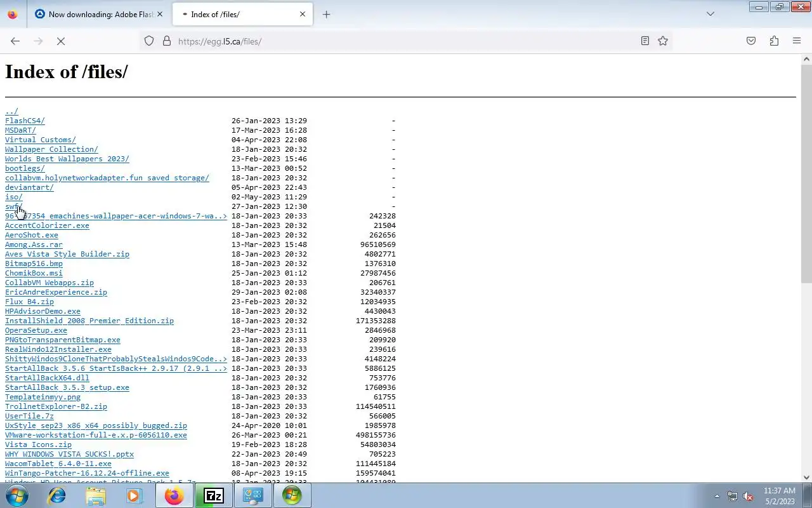Open Worlds Best Wallpapers 2023/ folder
812x508 pixels.
point(67,159)
